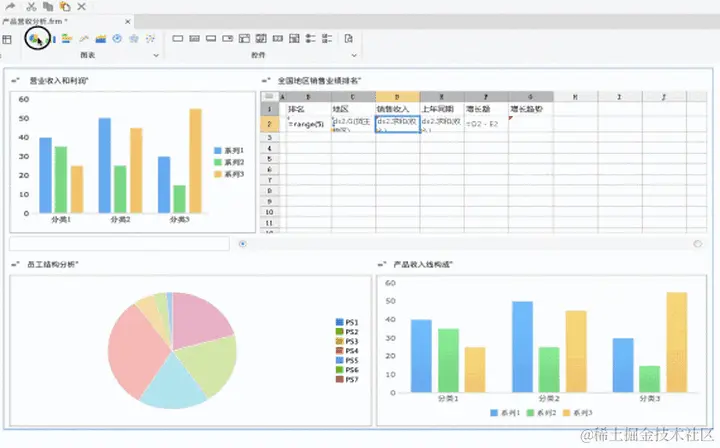Viewport: 720px width, 448px height.
Task: Expand the 控件 widget group dropdown
Action: (x=354, y=55)
